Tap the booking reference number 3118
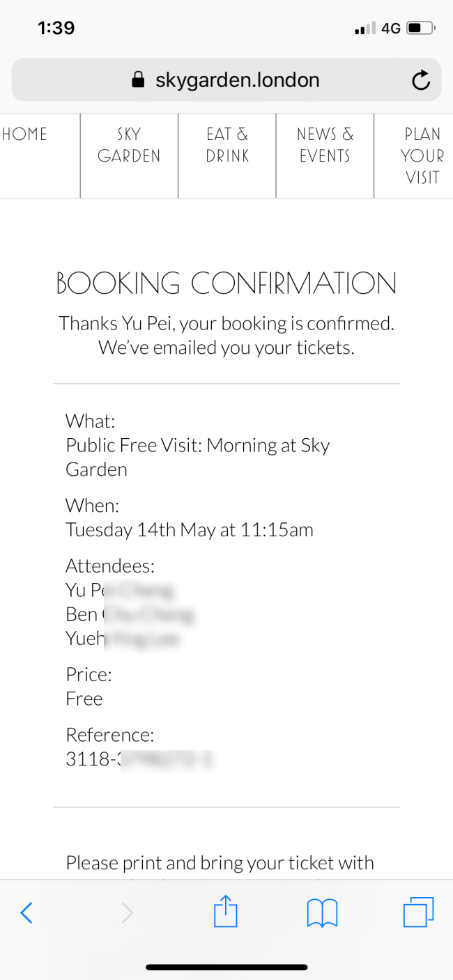 point(139,759)
